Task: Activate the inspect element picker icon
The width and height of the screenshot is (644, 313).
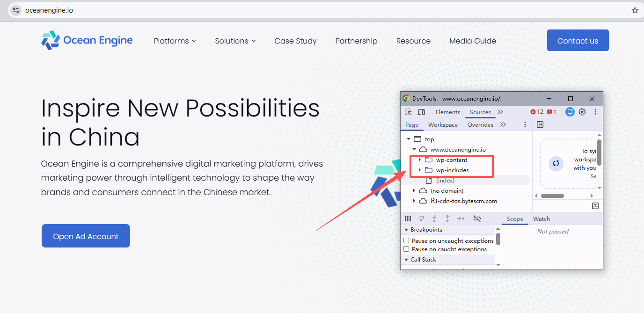Action: (408, 112)
